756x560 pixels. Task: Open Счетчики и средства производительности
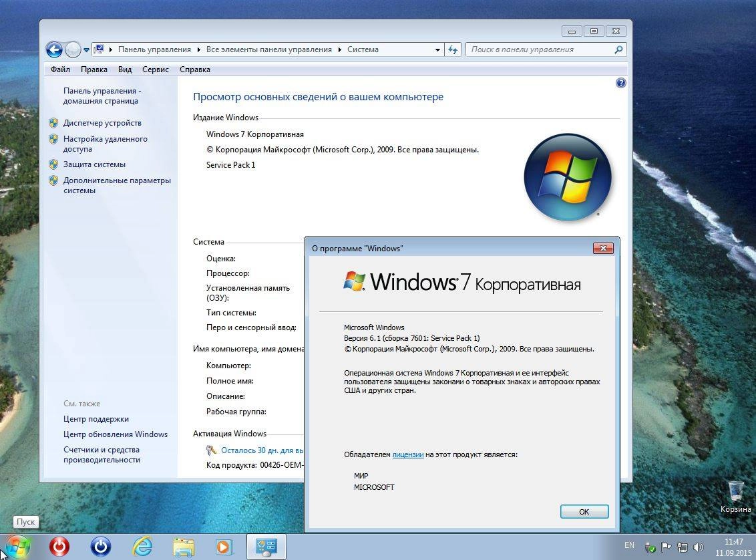[x=102, y=454]
